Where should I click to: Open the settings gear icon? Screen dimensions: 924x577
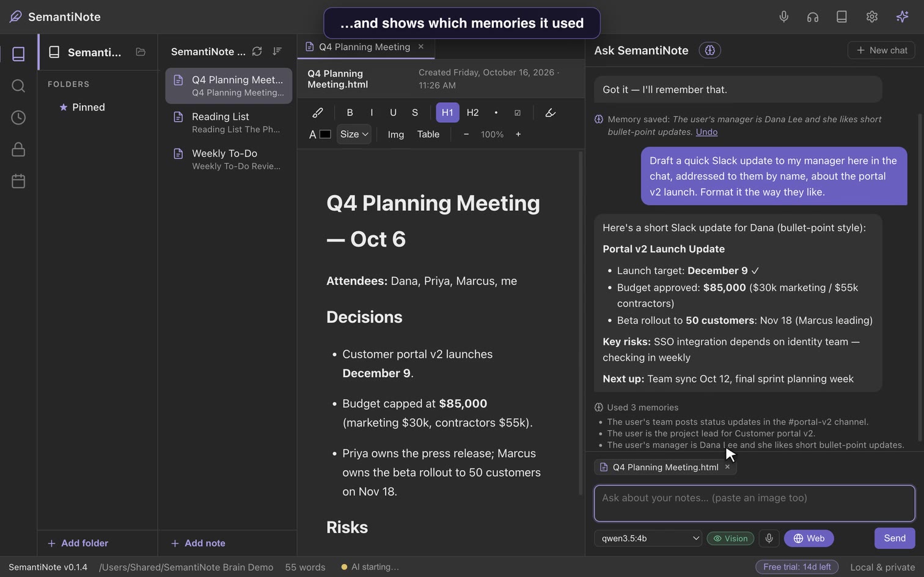[x=872, y=17]
